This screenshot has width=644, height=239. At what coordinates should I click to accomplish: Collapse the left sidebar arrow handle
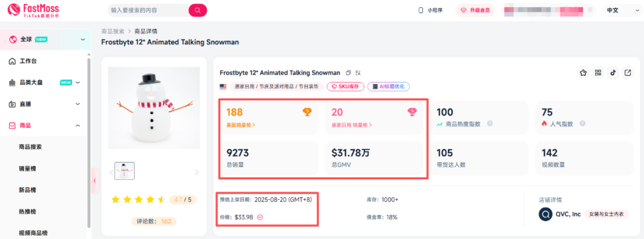(x=94, y=181)
